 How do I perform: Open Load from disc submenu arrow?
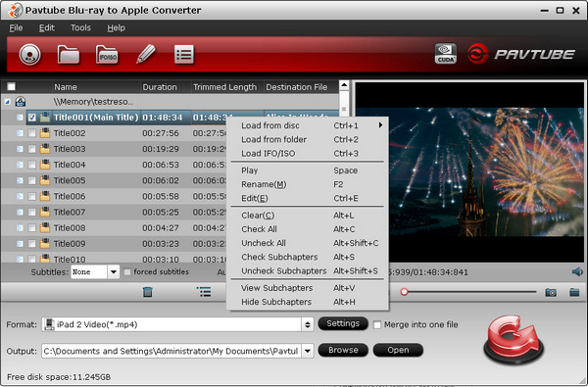pos(380,125)
